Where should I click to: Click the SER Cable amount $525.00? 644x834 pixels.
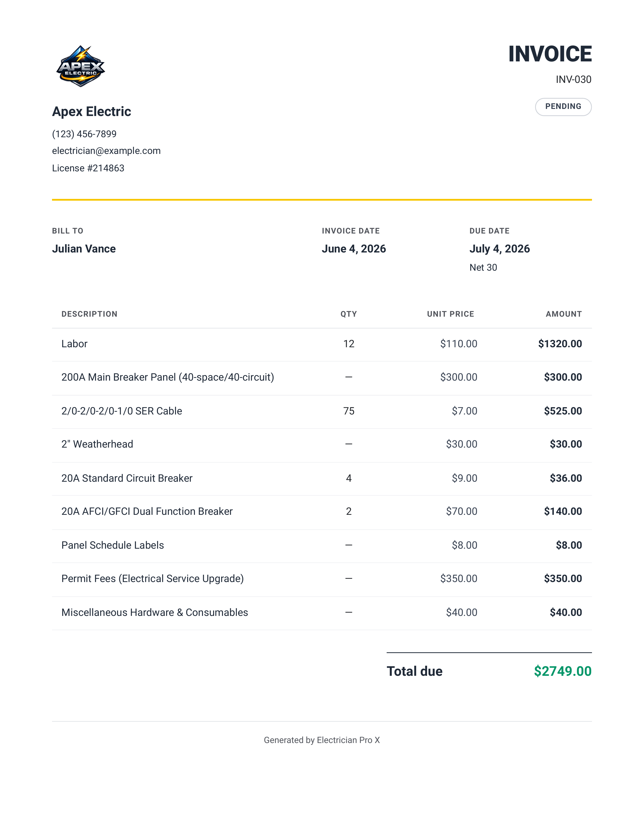coord(563,411)
